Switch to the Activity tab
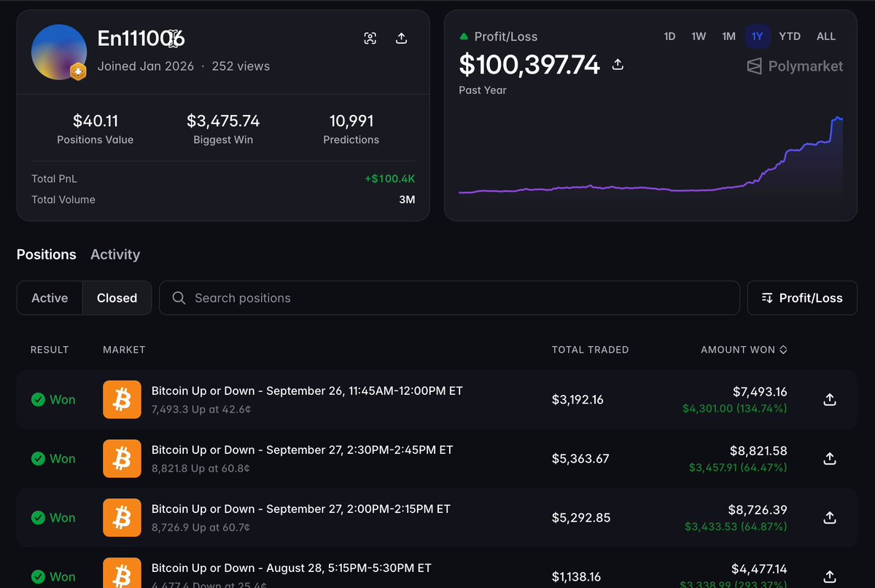 point(115,254)
